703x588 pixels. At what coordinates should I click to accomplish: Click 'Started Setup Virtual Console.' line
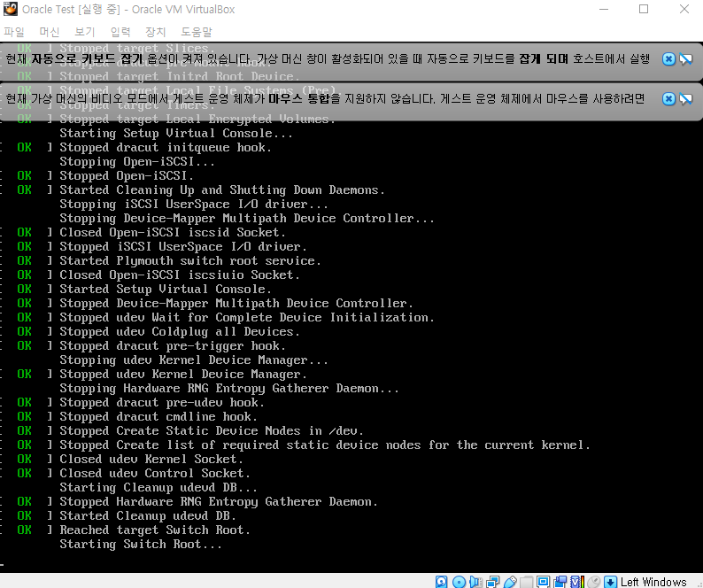(166, 290)
